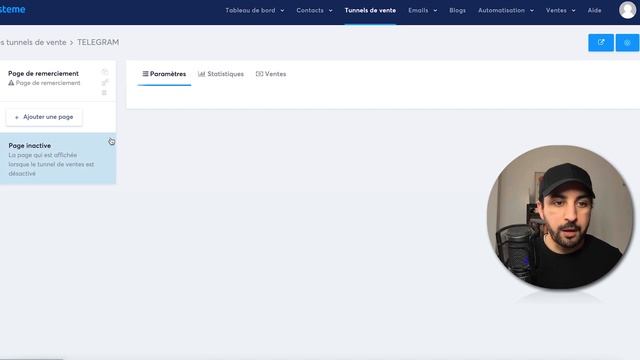Open the Aide help menu
640x360 pixels.
(594, 11)
